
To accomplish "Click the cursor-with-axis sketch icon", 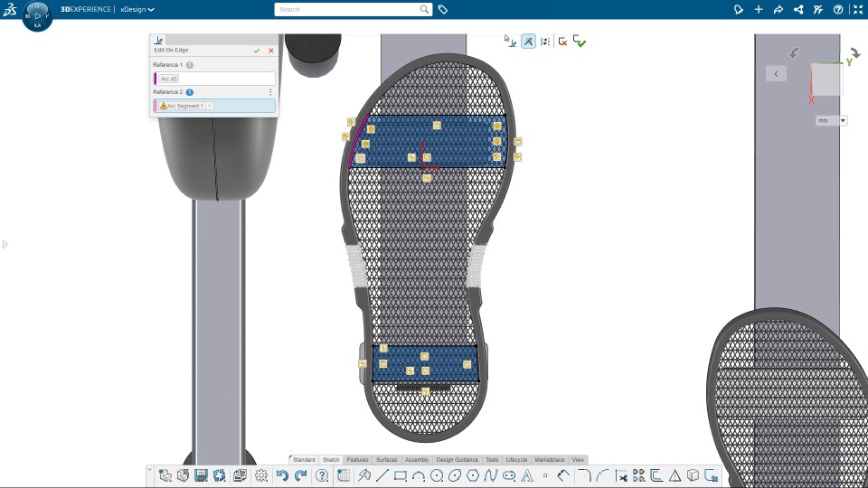I will 510,41.
